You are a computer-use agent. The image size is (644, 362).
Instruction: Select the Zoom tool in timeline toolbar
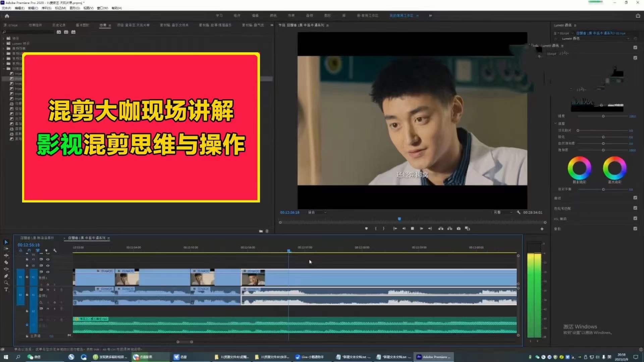pyautogui.click(x=6, y=283)
